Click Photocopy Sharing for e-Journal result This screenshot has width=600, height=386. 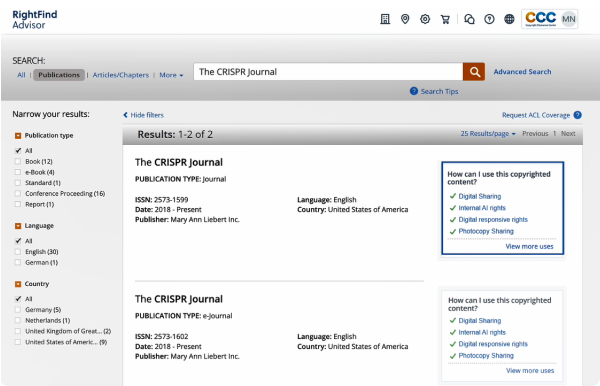click(x=486, y=355)
